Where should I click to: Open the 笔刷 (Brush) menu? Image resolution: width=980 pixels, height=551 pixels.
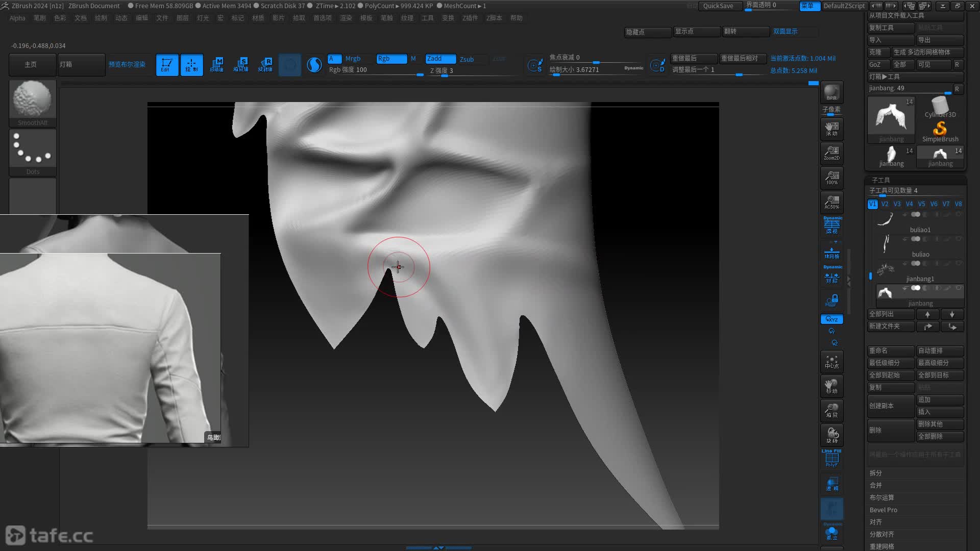40,18
